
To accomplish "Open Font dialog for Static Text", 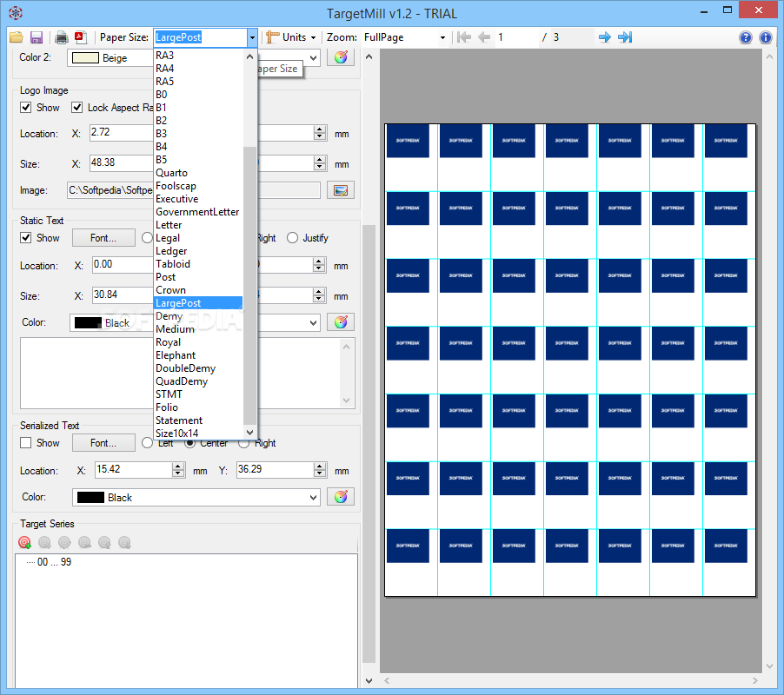I will pos(103,238).
